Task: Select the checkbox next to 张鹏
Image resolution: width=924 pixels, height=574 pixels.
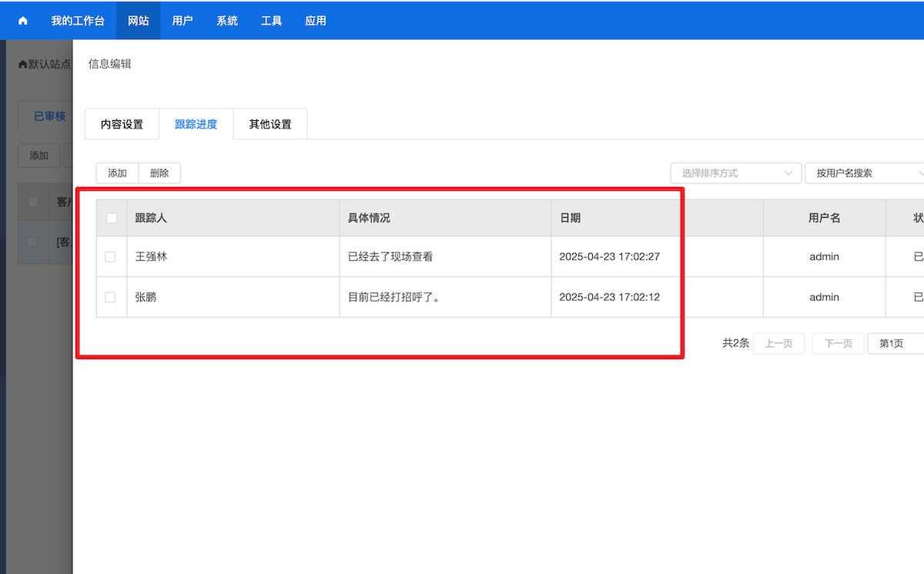Action: coord(110,297)
